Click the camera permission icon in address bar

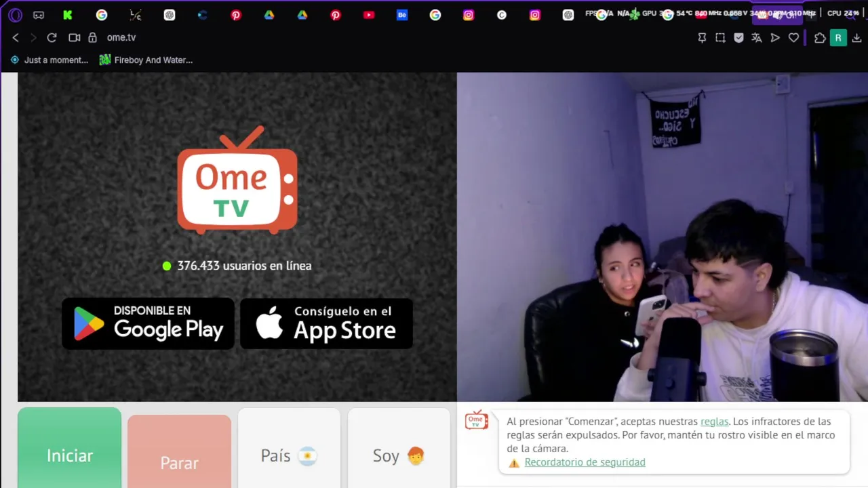pyautogui.click(x=75, y=38)
